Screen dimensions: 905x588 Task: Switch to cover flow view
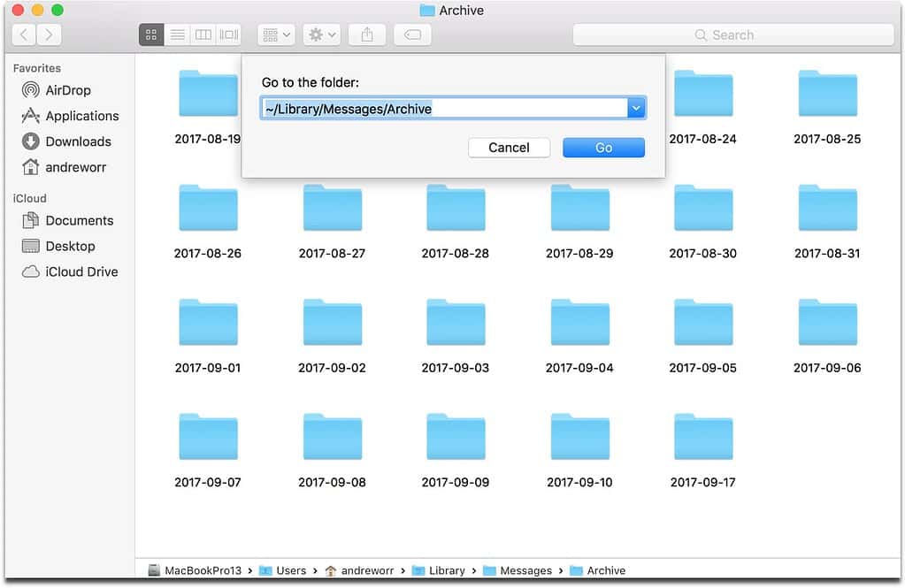pyautogui.click(x=228, y=34)
